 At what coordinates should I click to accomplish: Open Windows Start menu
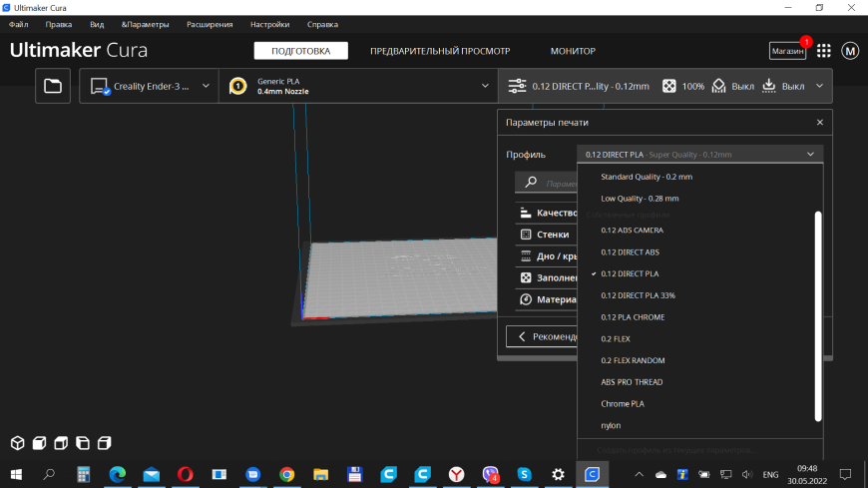pyautogui.click(x=16, y=475)
